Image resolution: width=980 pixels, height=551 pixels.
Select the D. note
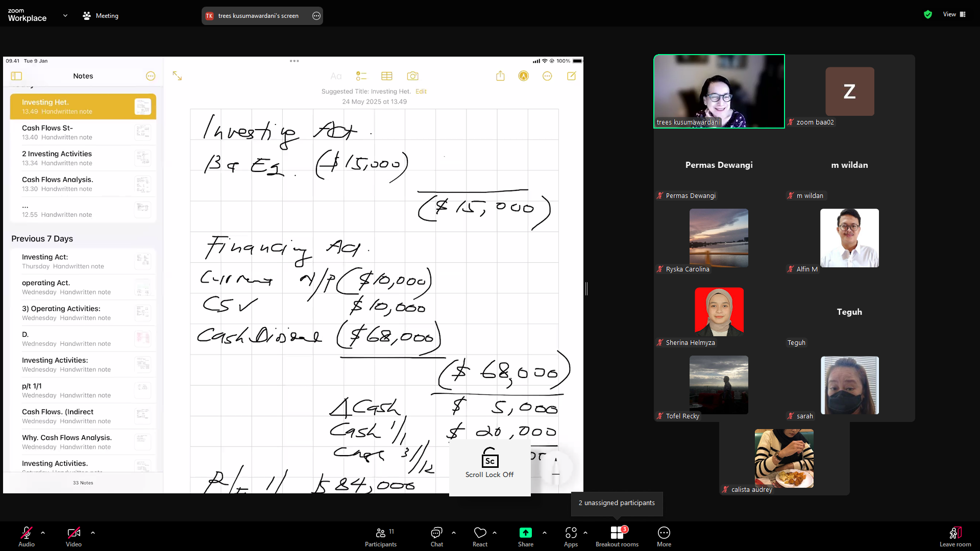tap(83, 339)
